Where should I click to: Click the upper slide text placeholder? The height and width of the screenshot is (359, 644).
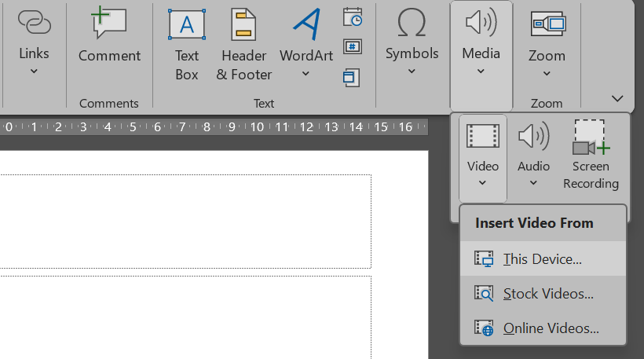click(x=185, y=222)
